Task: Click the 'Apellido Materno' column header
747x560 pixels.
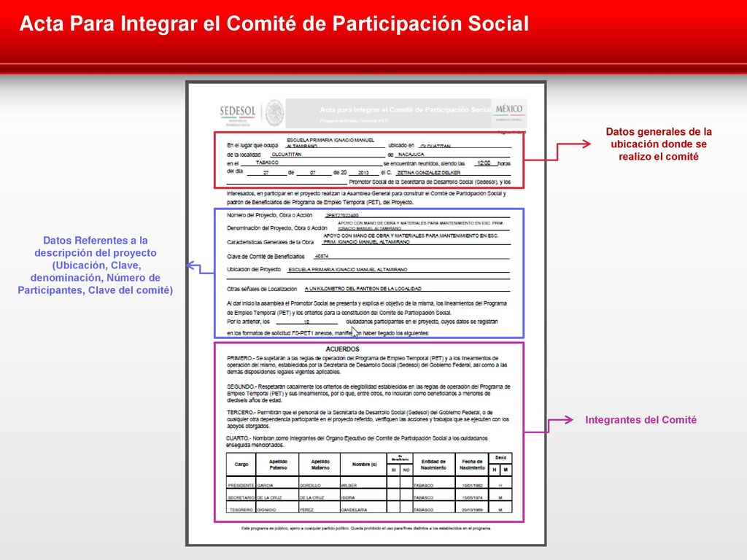Action: (320, 464)
